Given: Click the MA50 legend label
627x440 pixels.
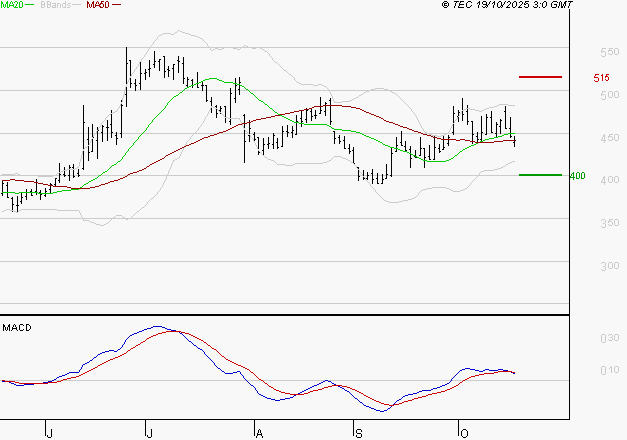Looking at the screenshot, I should point(98,5).
